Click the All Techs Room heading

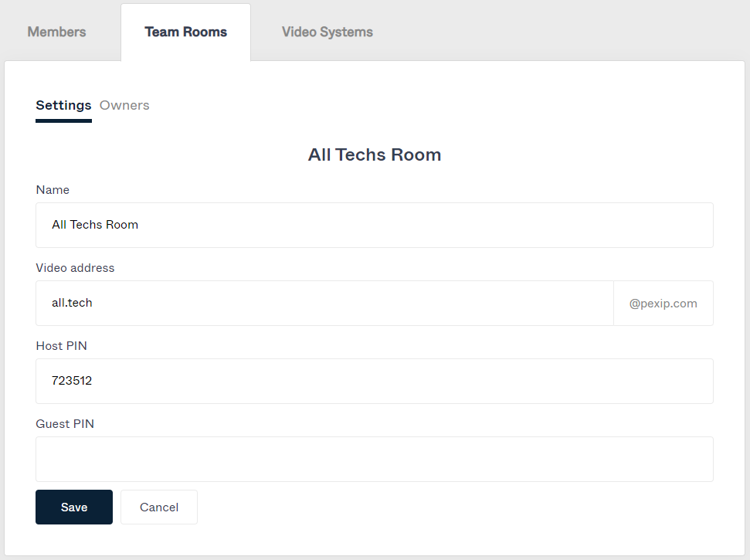(374, 154)
